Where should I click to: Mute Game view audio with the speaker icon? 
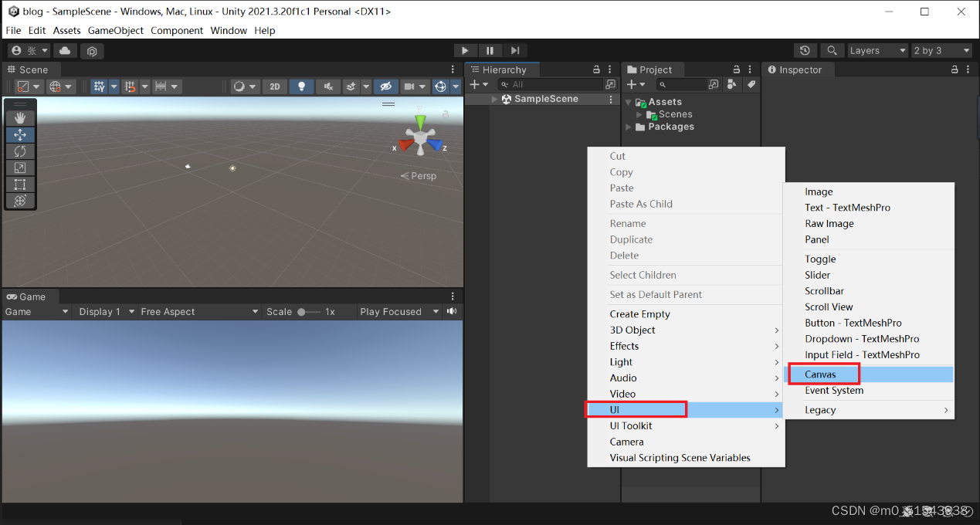coord(451,311)
